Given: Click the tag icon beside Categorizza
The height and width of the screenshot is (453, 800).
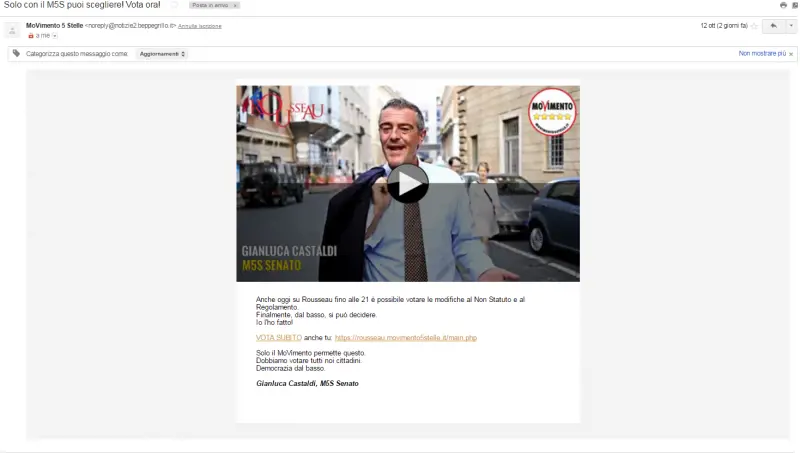Looking at the screenshot, I should (16, 53).
